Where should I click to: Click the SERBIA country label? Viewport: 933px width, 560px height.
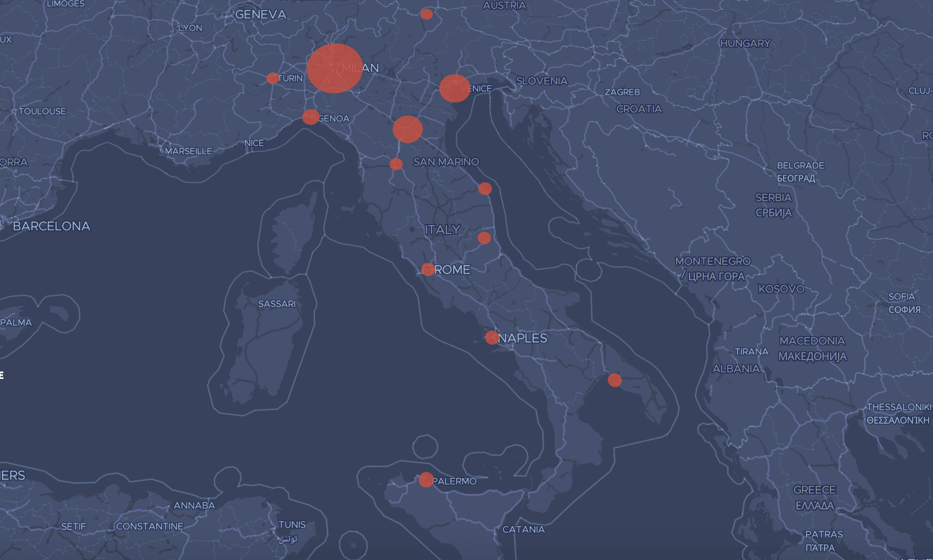[773, 198]
